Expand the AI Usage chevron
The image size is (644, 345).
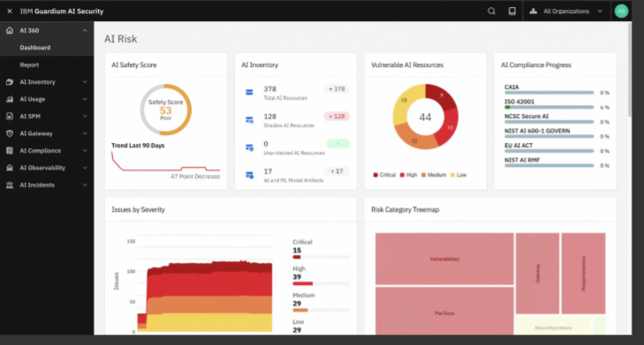(85, 99)
